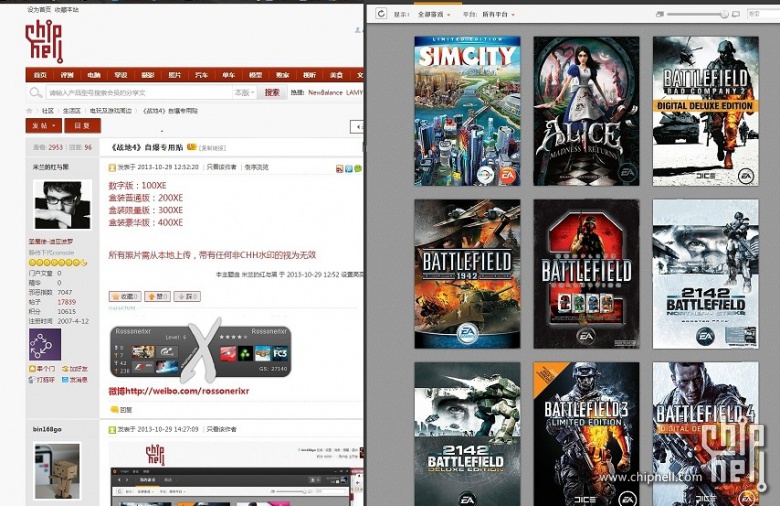Click the red 回复 reply button
The height and width of the screenshot is (506, 780).
[82, 126]
